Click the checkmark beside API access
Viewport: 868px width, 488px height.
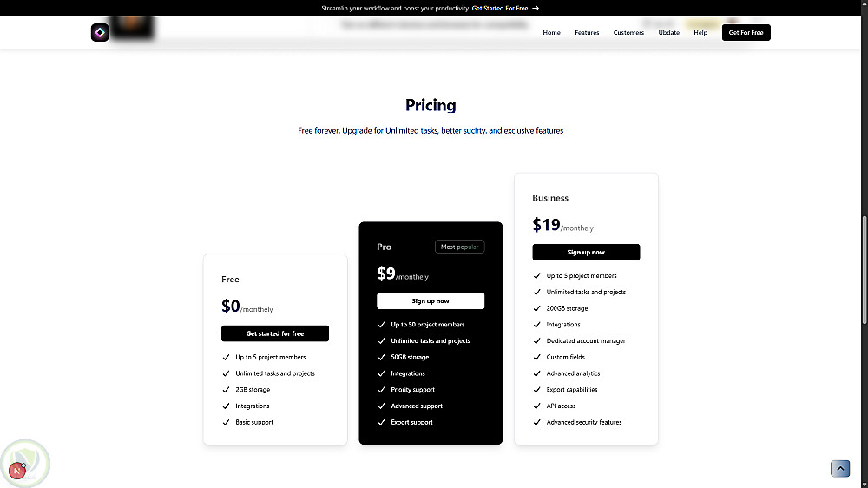[x=537, y=406]
